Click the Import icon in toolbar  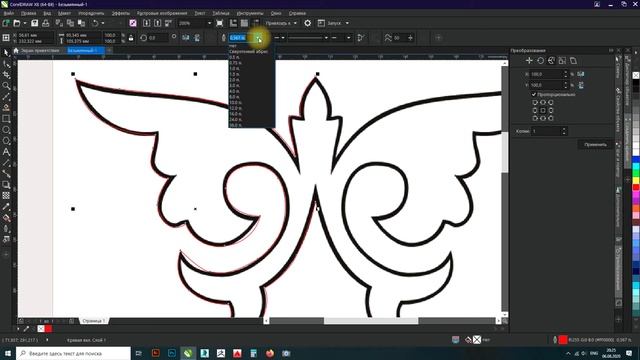click(147, 23)
